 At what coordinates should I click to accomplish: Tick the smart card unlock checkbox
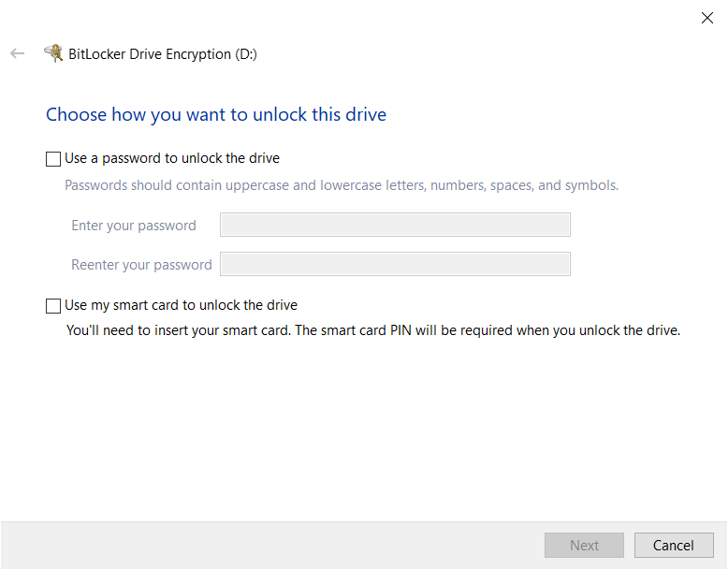point(53,306)
